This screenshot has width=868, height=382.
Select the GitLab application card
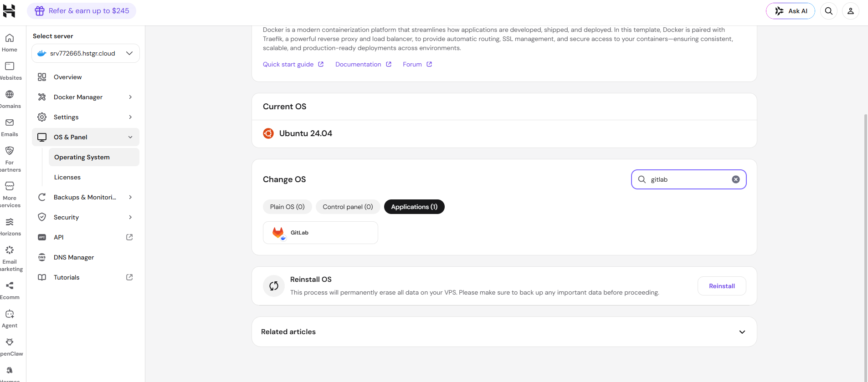[x=320, y=233]
